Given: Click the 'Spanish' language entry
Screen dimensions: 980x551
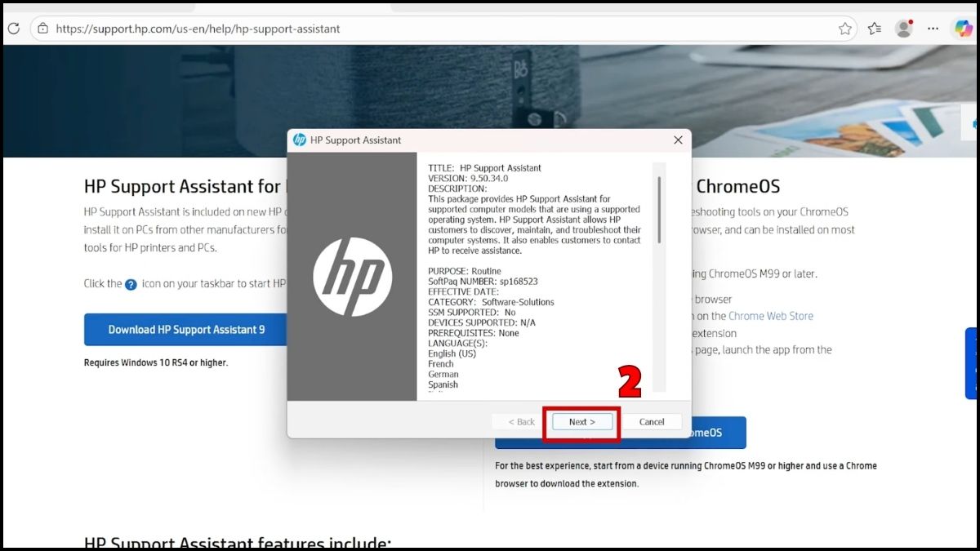Looking at the screenshot, I should [x=443, y=384].
